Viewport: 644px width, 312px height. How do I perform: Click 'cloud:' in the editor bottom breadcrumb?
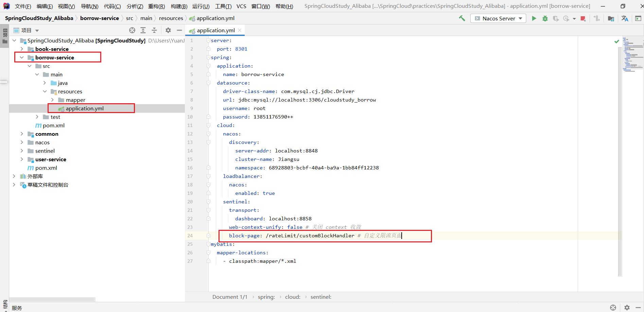pyautogui.click(x=293, y=297)
